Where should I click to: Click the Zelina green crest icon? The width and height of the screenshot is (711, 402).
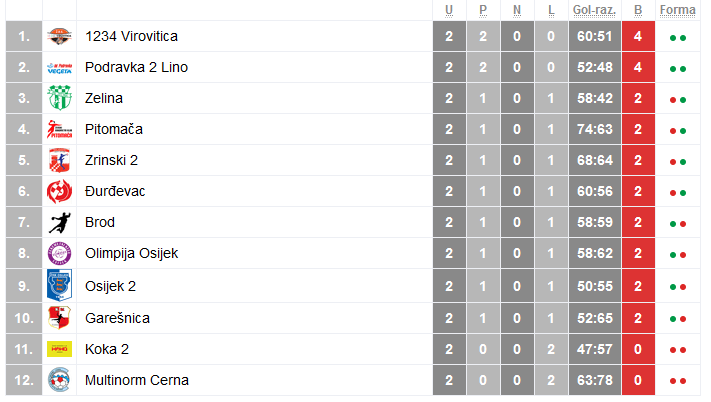tap(60, 99)
